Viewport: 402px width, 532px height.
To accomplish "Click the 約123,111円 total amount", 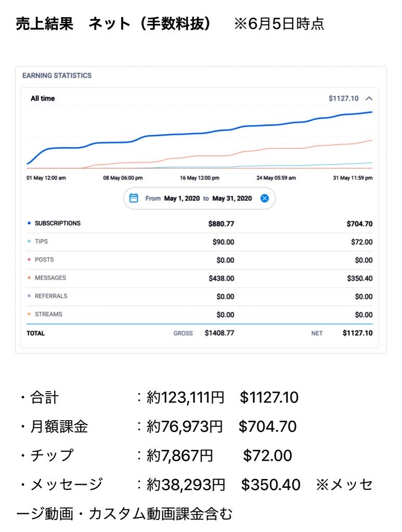I will point(185,397).
